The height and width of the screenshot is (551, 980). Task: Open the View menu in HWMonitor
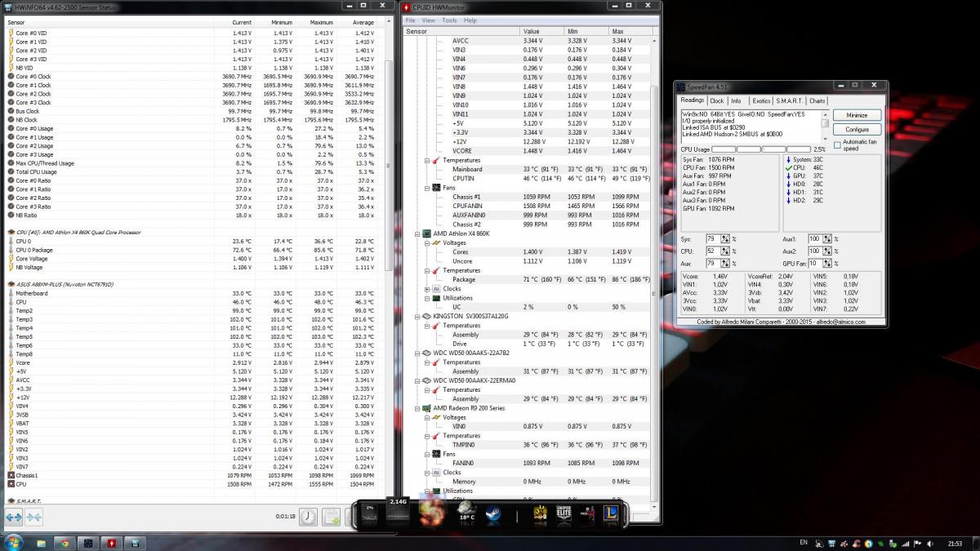429,20
